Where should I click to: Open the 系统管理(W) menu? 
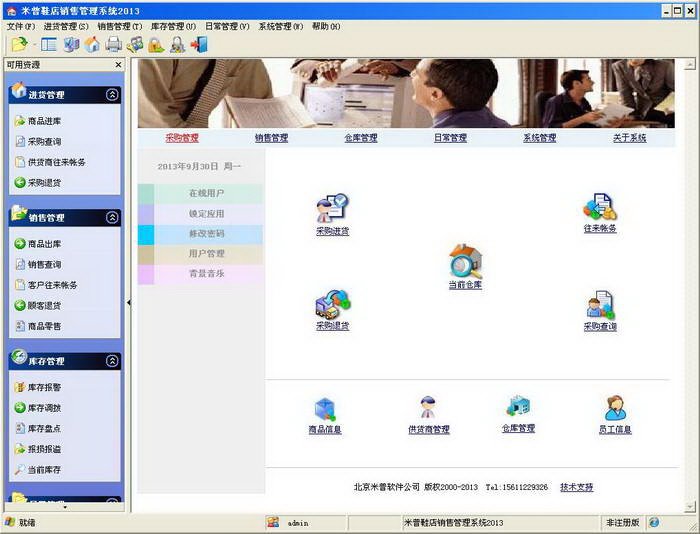[281, 26]
